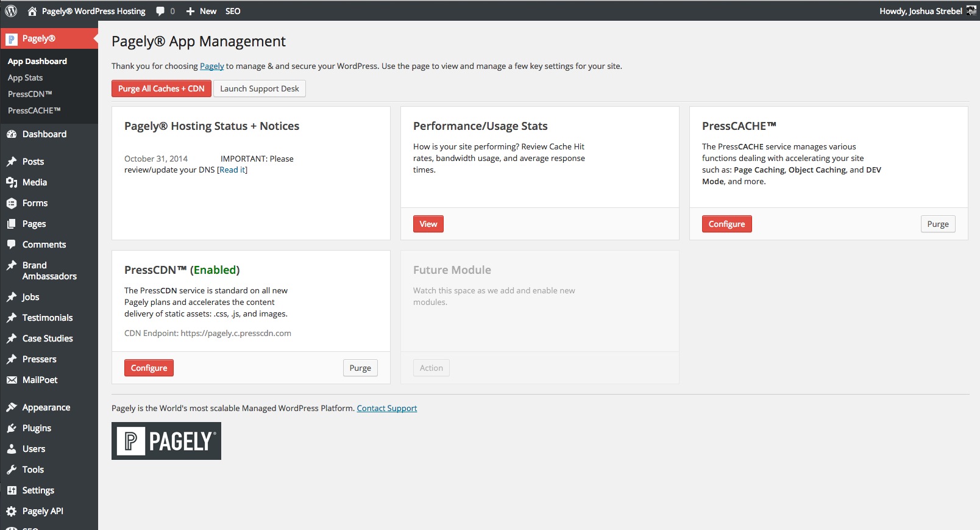Open the Pages menu label

pyautogui.click(x=34, y=224)
